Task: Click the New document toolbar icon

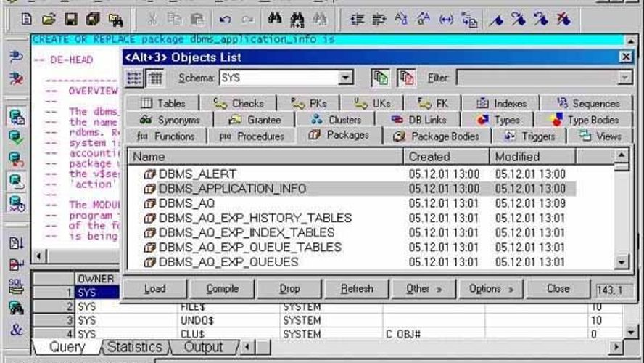Action: pyautogui.click(x=27, y=19)
